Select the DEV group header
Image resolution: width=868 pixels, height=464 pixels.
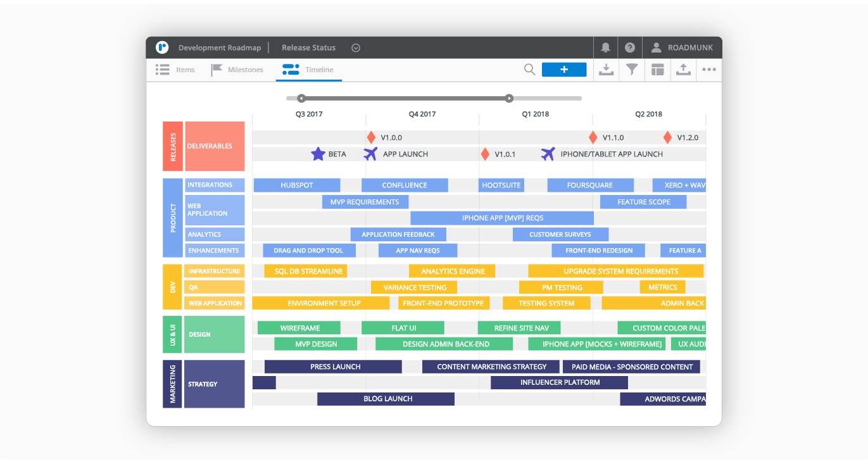[x=173, y=287]
